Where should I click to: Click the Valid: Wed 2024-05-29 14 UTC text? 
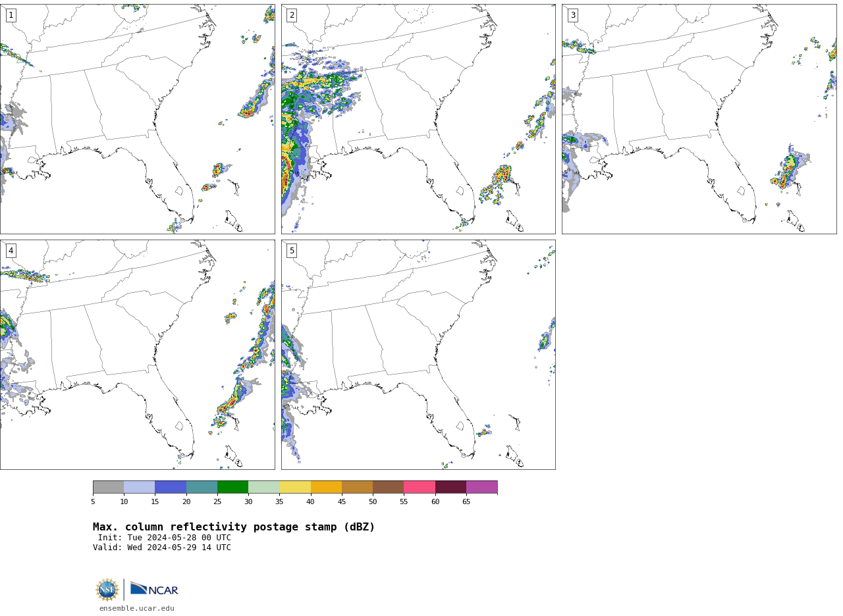pyautogui.click(x=162, y=548)
